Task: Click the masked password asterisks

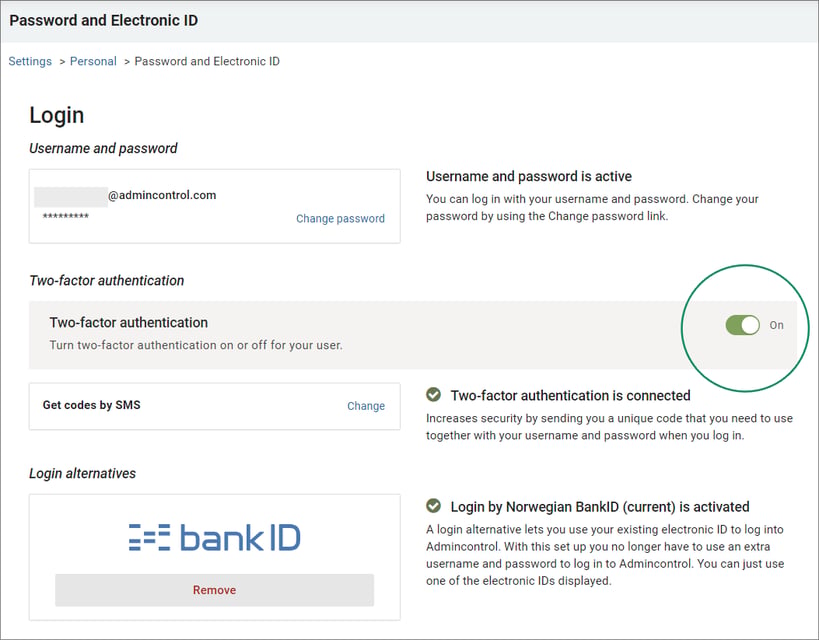Action: [66, 216]
